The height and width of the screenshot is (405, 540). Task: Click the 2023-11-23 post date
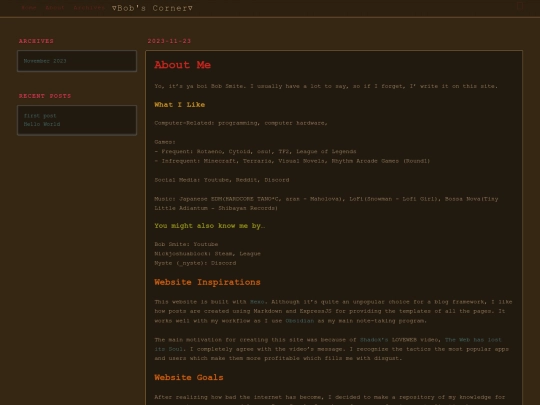coord(169,41)
